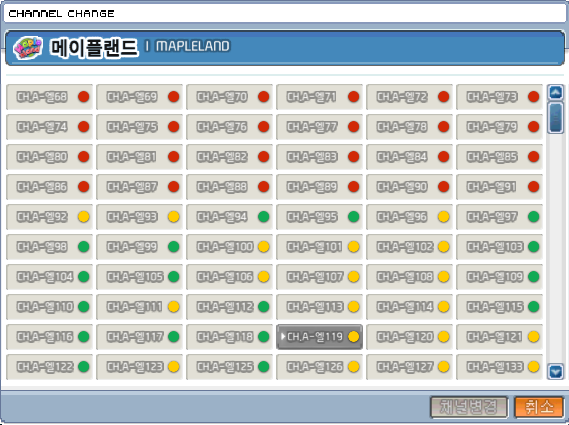This screenshot has height=425, width=569.
Task: Choose channel CH.A-엘126
Action: tap(319, 367)
